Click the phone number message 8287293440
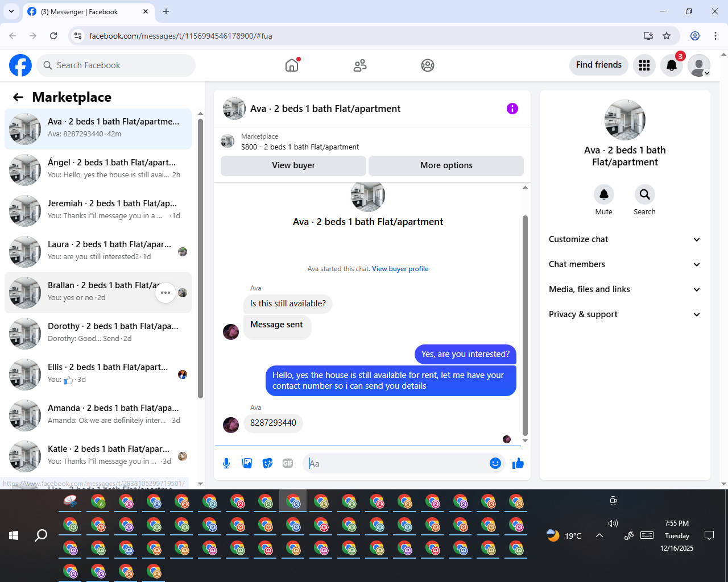Screen dimensions: 728x582 point(273,423)
